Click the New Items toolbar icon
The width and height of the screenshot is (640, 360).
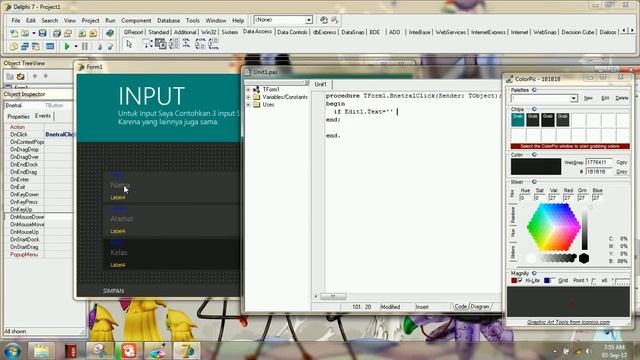pyautogui.click(x=14, y=33)
